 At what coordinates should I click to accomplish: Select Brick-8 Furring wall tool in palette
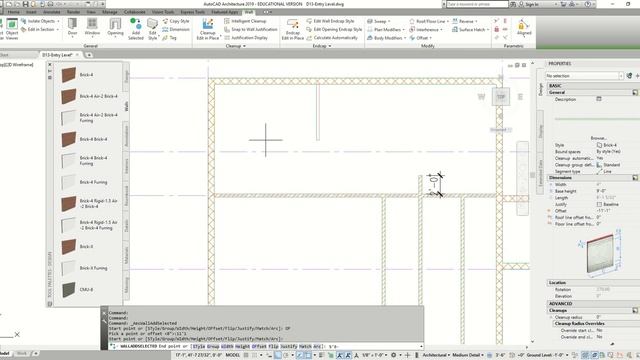coord(84,268)
